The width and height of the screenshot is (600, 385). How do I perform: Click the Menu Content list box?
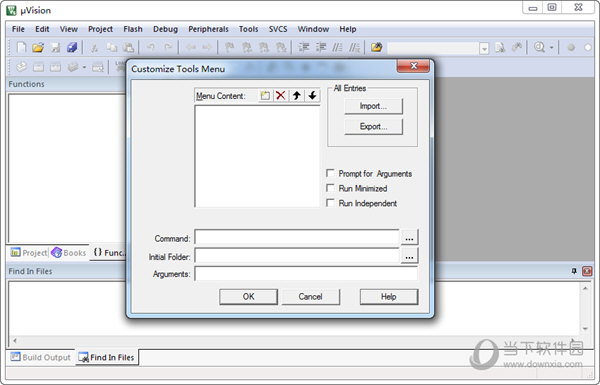(x=257, y=156)
